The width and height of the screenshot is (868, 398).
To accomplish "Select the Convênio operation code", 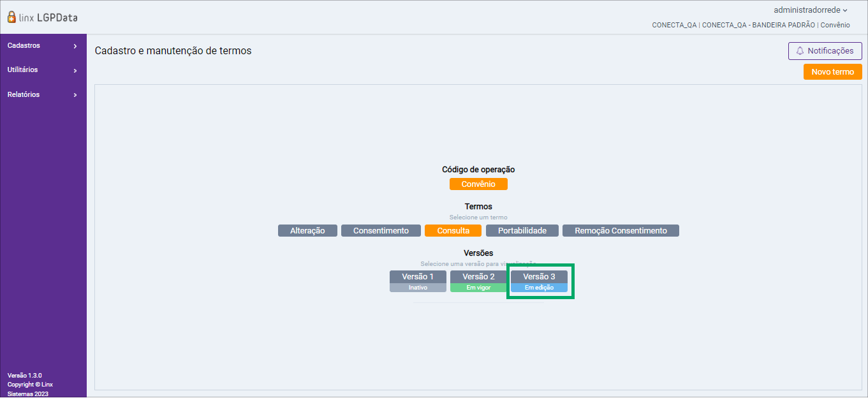I will click(x=478, y=184).
